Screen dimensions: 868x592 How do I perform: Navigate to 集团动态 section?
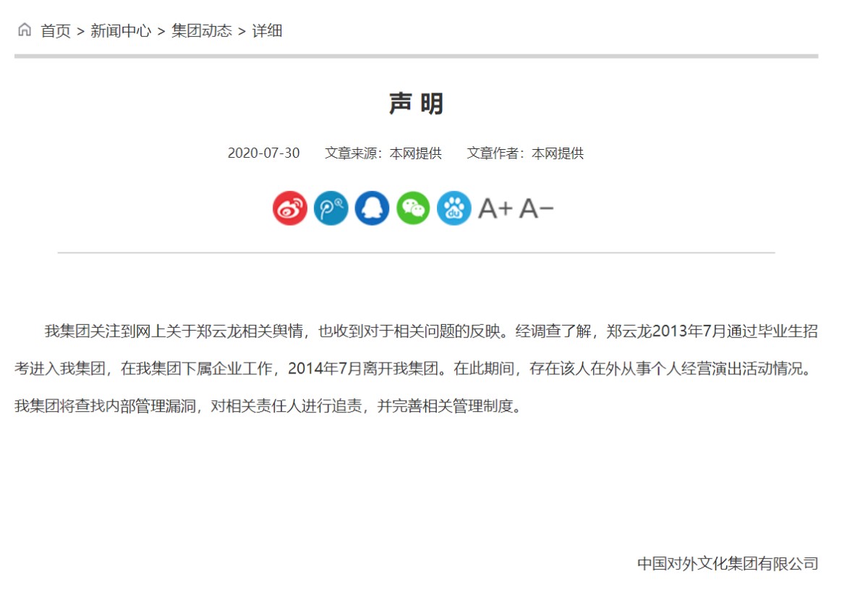tap(202, 30)
